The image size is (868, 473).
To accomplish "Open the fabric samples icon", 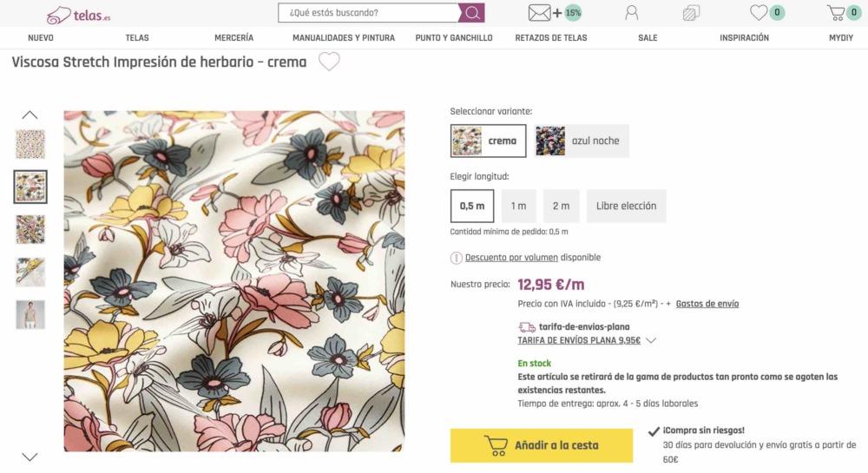I will tap(691, 13).
